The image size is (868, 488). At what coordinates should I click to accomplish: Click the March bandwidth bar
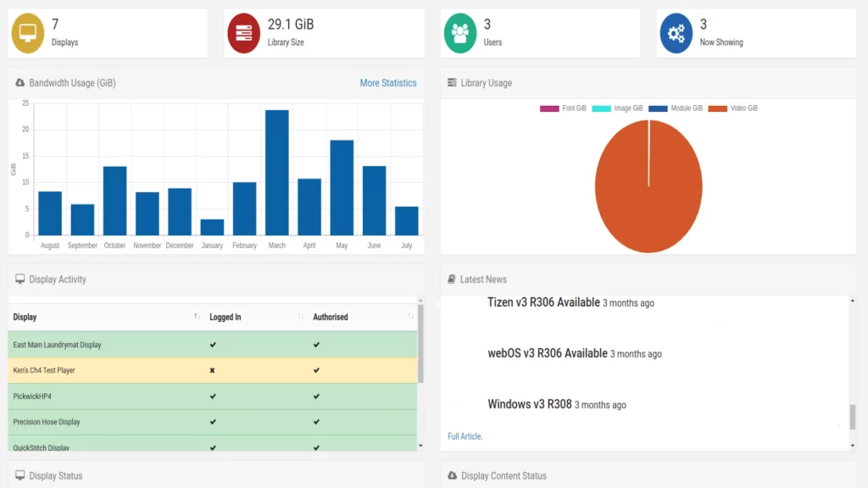tap(277, 173)
